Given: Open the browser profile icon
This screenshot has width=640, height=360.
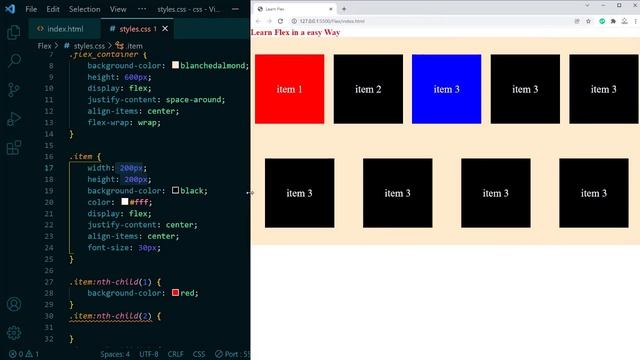Looking at the screenshot, I should [x=624, y=21].
